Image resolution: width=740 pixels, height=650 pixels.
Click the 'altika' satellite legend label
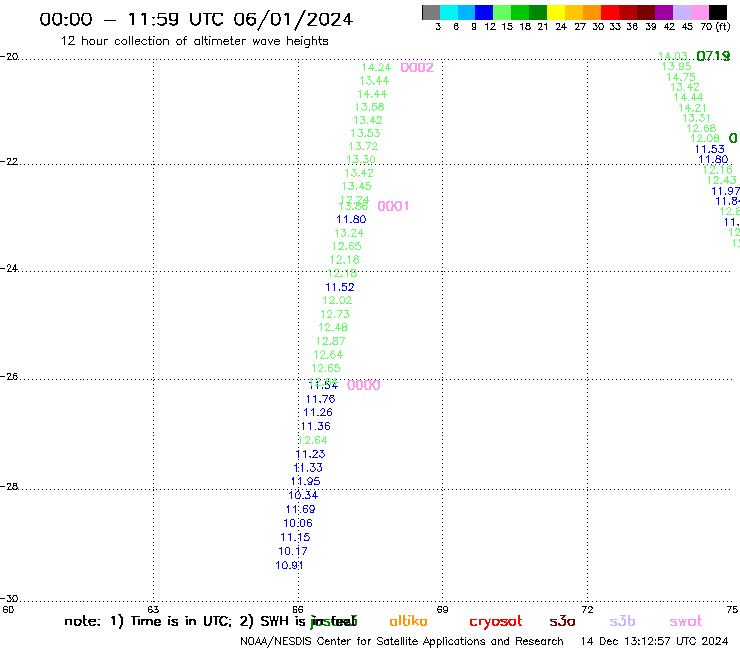click(408, 621)
